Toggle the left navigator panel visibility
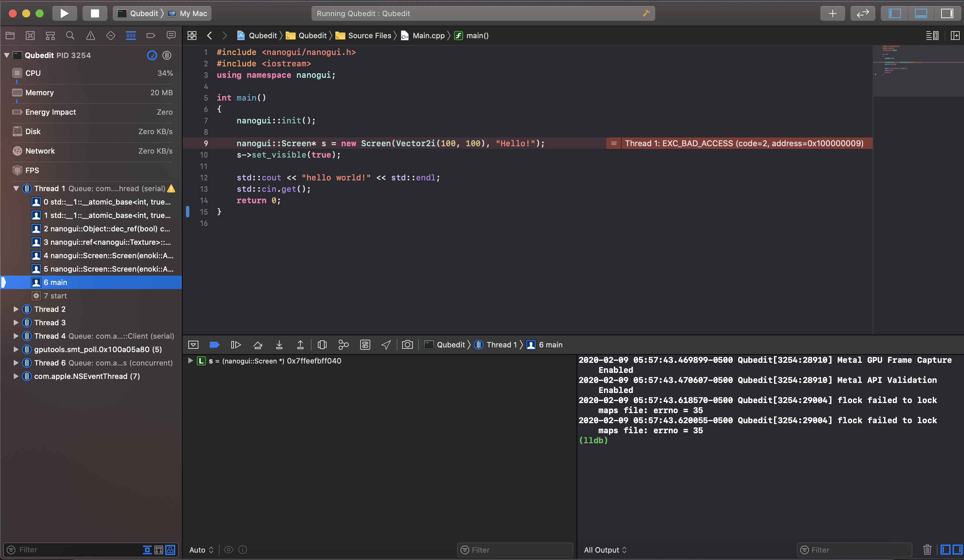This screenshot has width=964, height=560. point(895,13)
